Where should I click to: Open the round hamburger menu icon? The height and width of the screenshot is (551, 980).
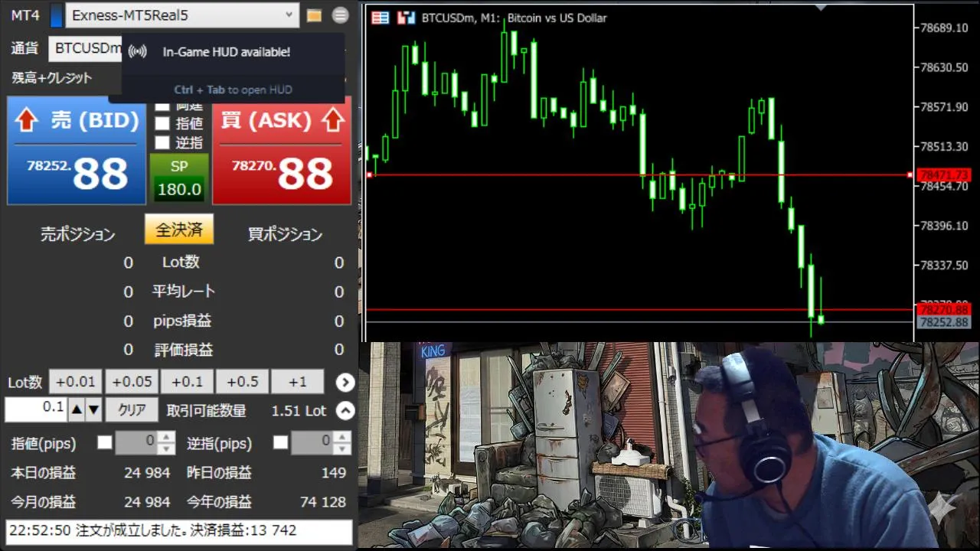pyautogui.click(x=341, y=15)
